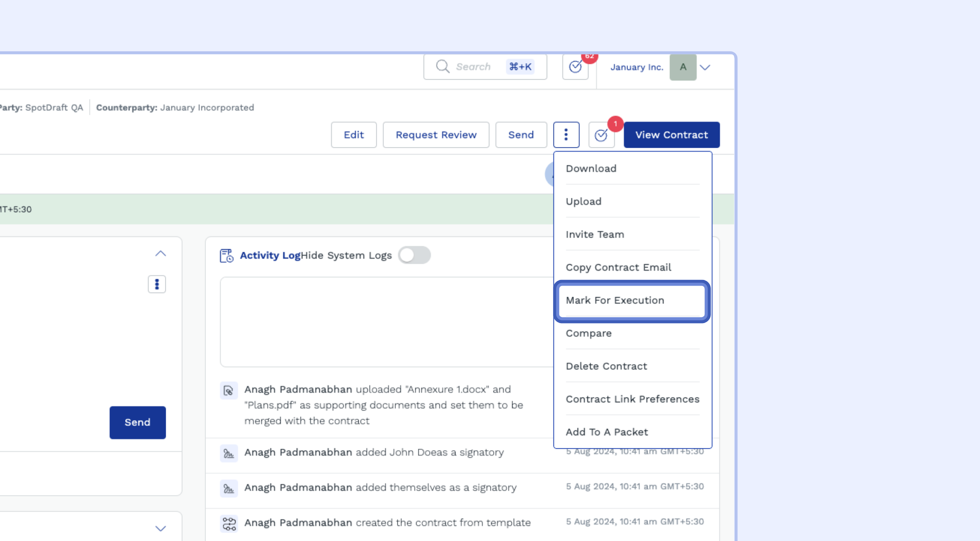Screen dimensions: 980x541
Task: Click the Request Review button
Action: coord(436,135)
